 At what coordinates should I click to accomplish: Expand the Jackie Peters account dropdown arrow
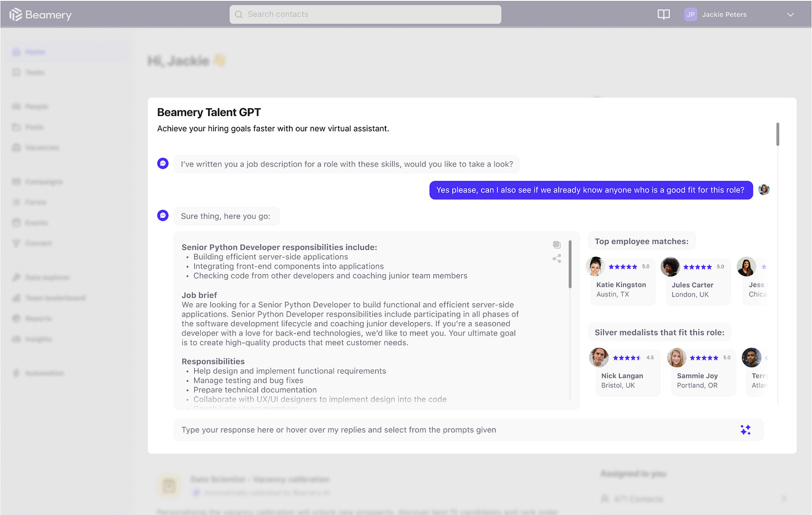coord(790,14)
